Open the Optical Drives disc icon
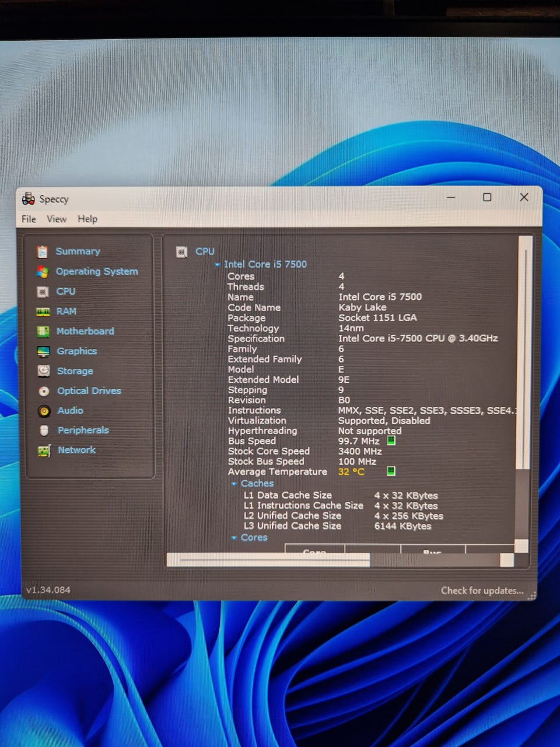 click(44, 391)
